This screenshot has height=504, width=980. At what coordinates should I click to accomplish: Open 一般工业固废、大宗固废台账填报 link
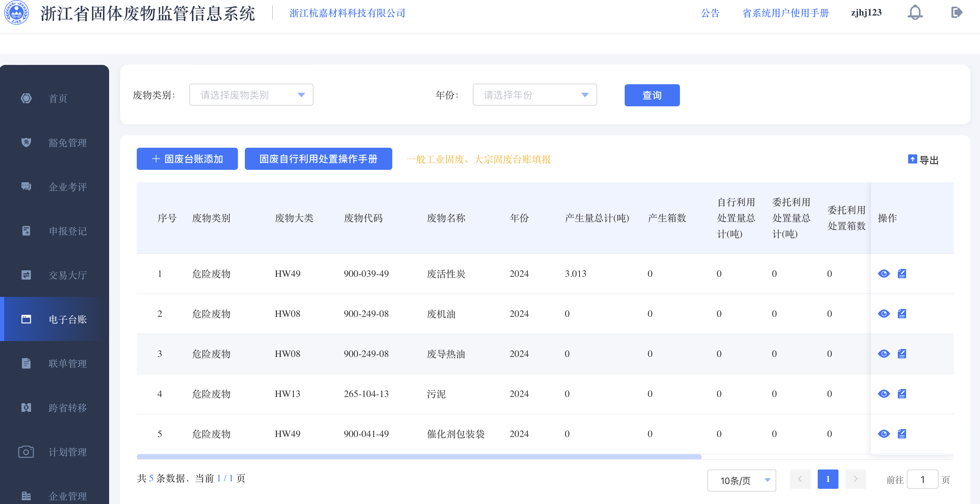tap(478, 159)
